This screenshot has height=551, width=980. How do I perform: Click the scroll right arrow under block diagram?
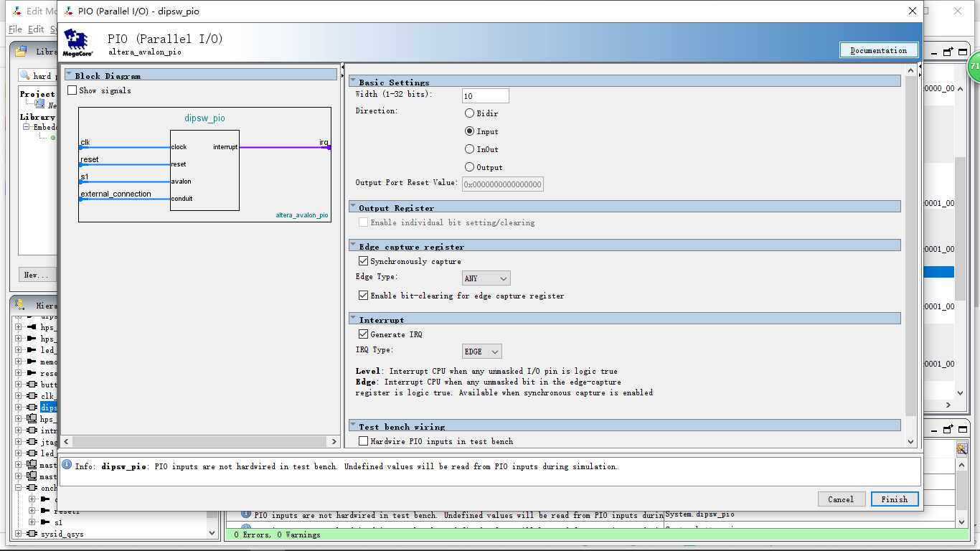coord(334,441)
